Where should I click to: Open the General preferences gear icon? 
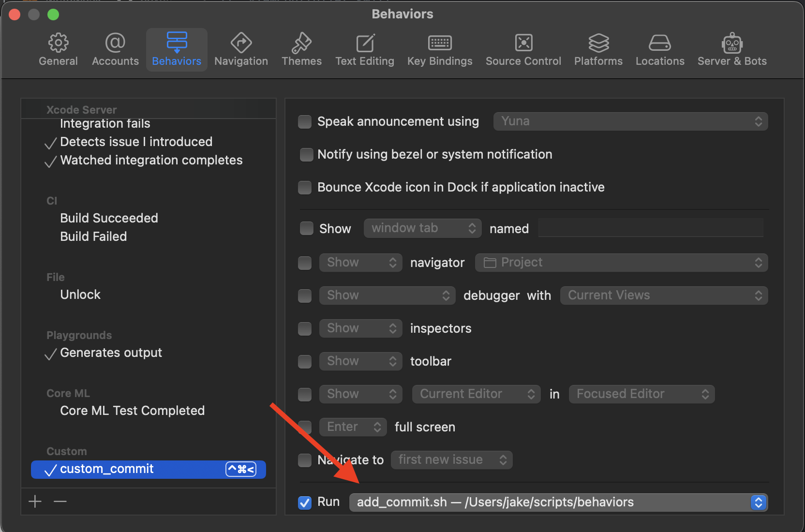click(58, 43)
